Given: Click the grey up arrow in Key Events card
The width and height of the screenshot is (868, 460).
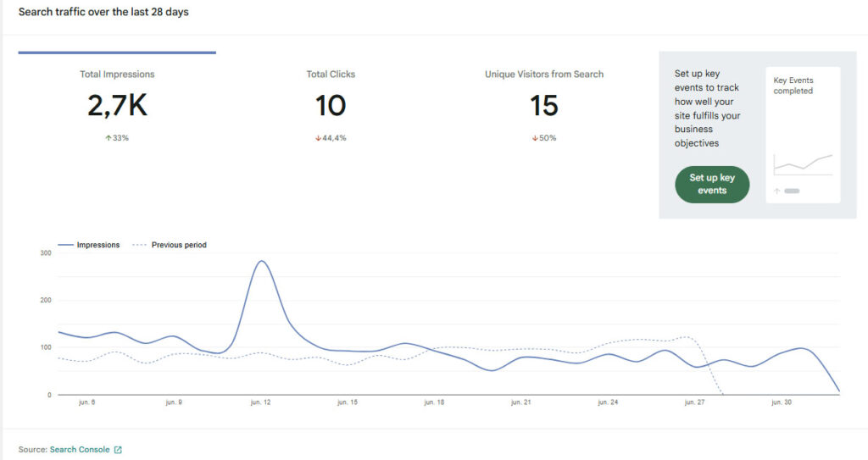Looking at the screenshot, I should [777, 191].
